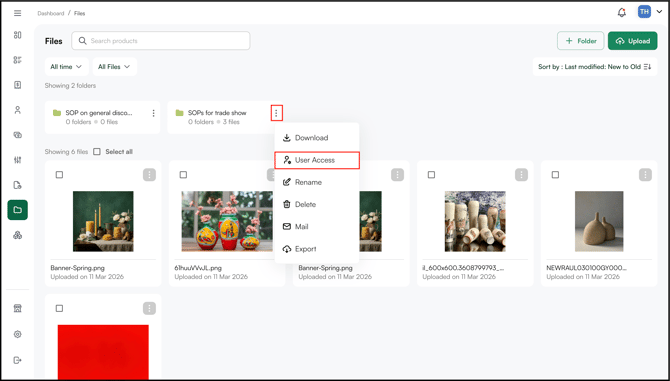The height and width of the screenshot is (381, 670).
Task: Open the ceramic cups il_600x600 thumbnail
Action: (x=475, y=221)
